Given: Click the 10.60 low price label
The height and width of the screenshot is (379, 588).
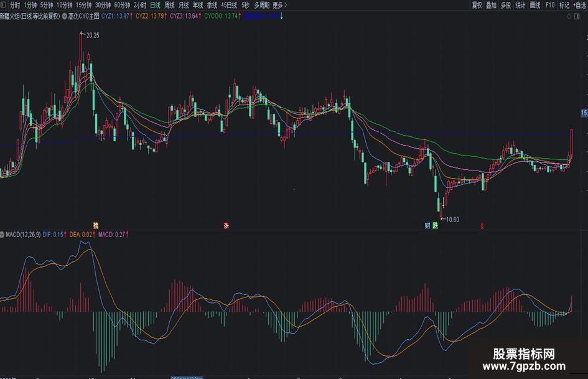Looking at the screenshot, I should click(x=452, y=220).
